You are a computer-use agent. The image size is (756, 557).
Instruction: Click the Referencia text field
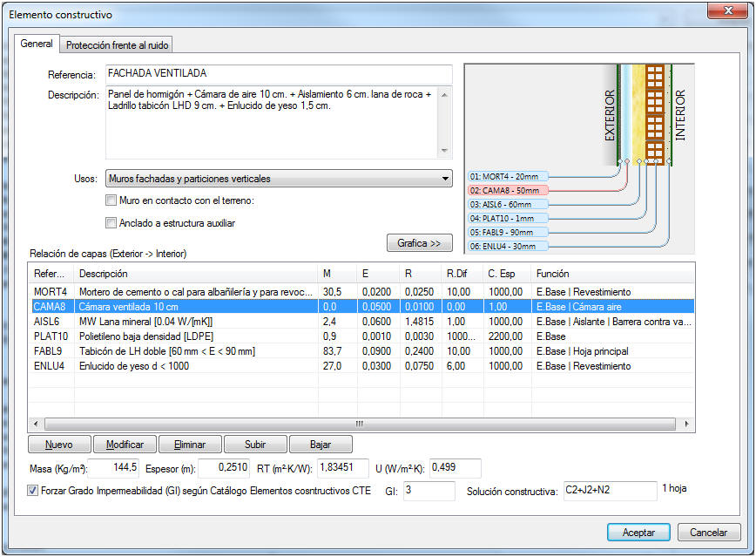(279, 74)
